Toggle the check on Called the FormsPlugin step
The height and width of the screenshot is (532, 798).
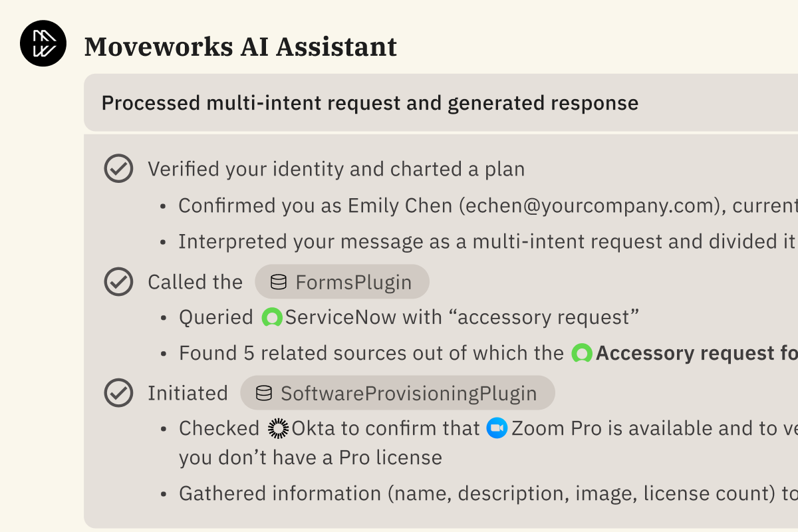[118, 281]
